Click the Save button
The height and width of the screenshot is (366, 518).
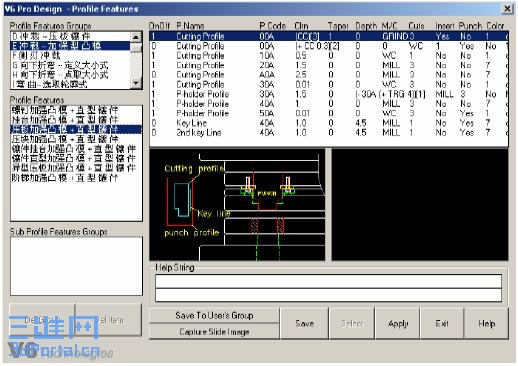pyautogui.click(x=304, y=323)
